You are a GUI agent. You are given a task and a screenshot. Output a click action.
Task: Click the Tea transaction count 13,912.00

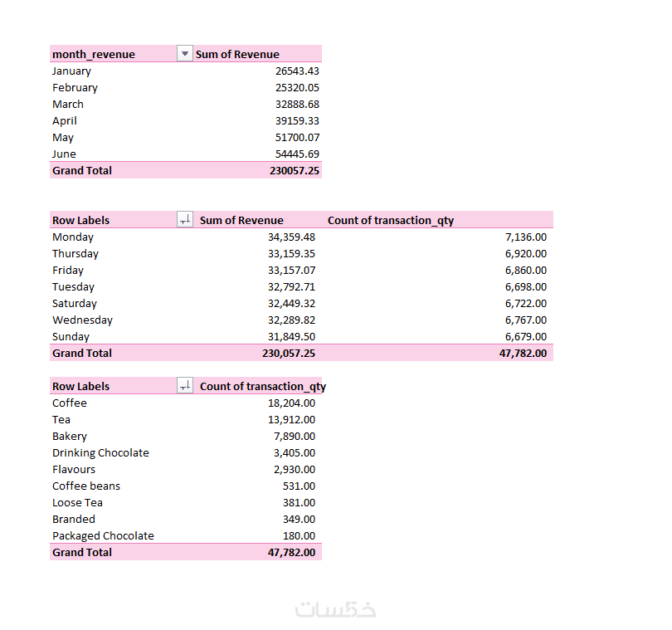[291, 419]
